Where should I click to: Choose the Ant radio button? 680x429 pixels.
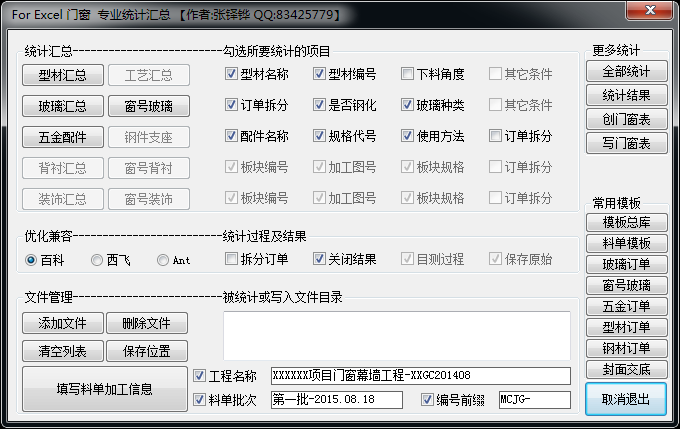click(x=163, y=260)
